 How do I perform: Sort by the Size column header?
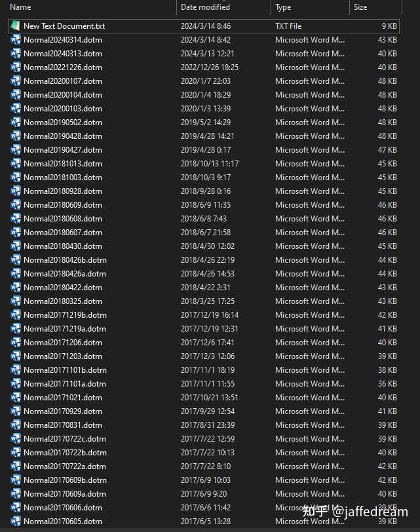(360, 7)
